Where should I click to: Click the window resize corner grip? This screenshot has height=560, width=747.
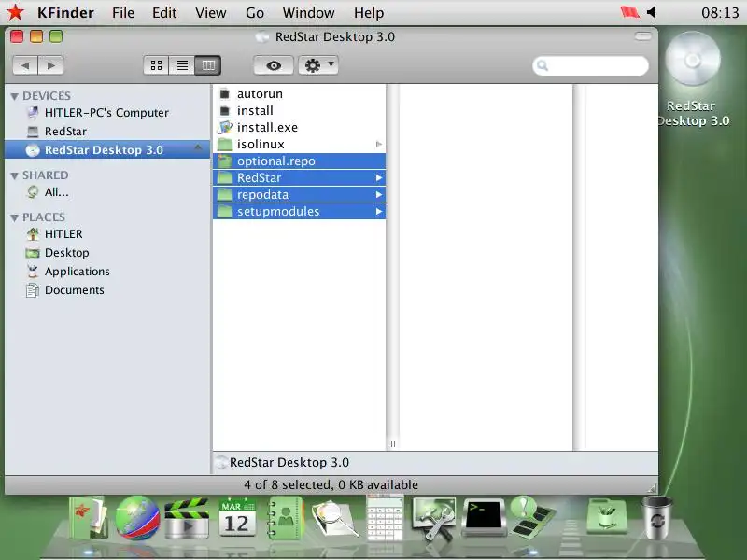(x=652, y=487)
